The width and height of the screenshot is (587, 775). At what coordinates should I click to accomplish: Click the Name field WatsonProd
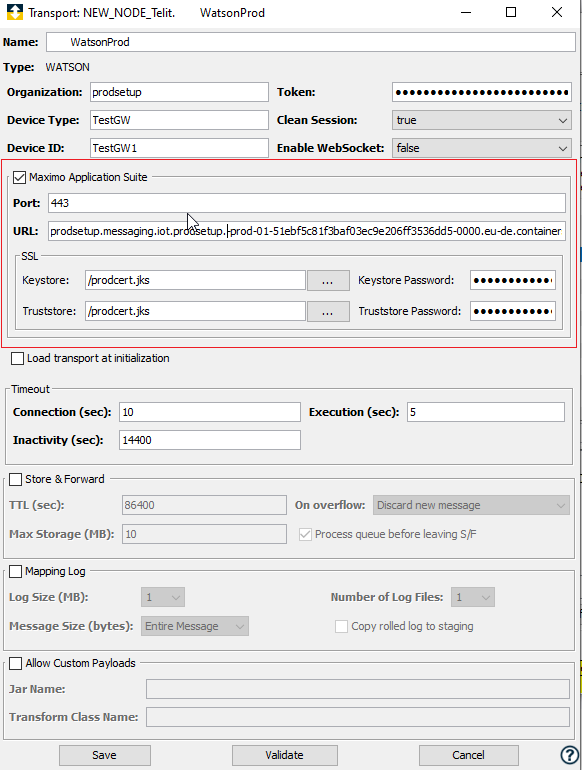(x=311, y=42)
